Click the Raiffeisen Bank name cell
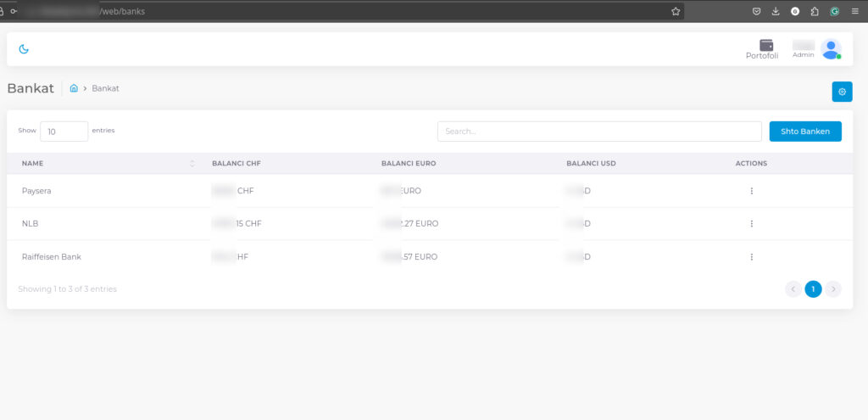 (52, 257)
